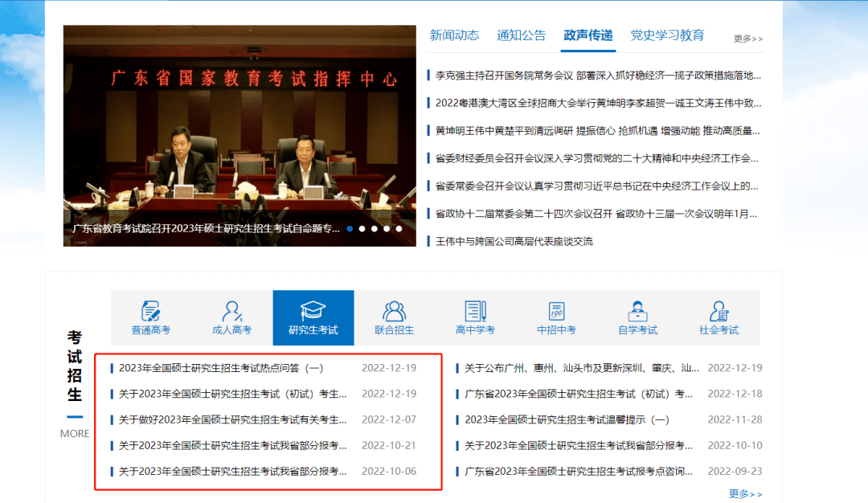Switch to the 通知公告 tab
This screenshot has width=868, height=503.
coord(522,35)
